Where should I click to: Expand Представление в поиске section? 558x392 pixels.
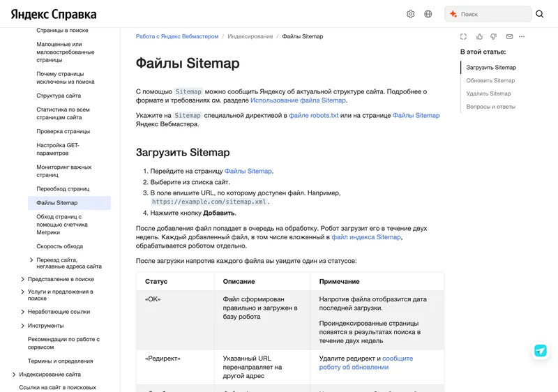point(22,279)
